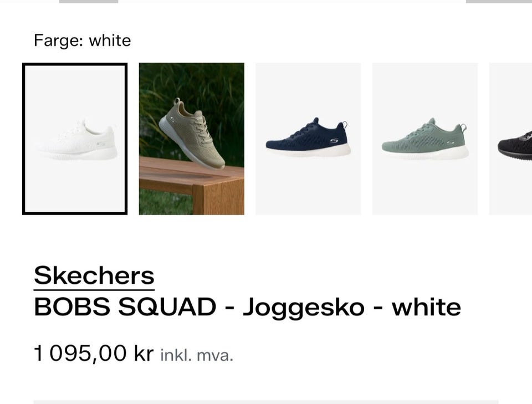Screen dimensions: 532x404
Task: Click the heel pull loop on green shoe
Action: pos(463,128)
